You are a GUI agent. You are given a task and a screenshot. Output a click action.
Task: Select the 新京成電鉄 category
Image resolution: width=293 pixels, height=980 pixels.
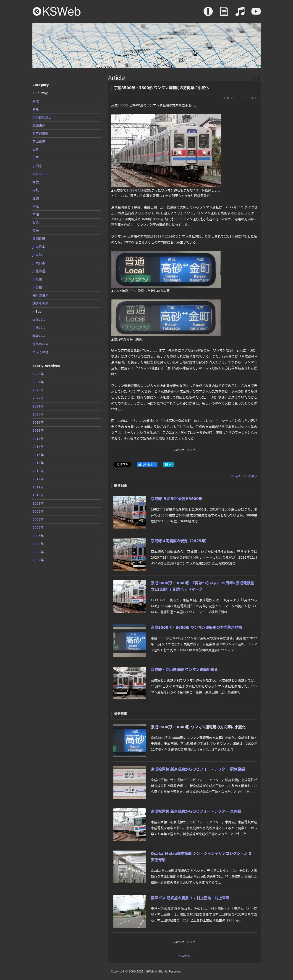(40, 134)
